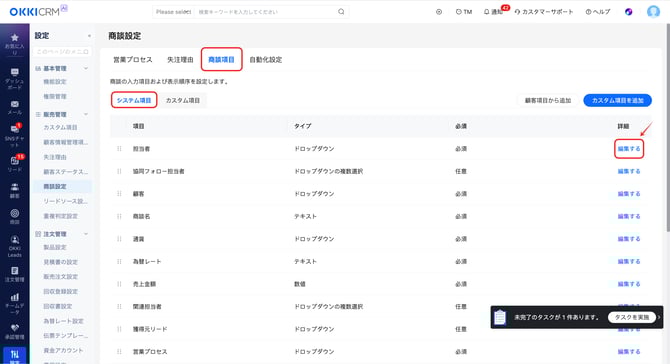The height and width of the screenshot is (364, 670).
Task: Expand the task notification arrow
Action: pyautogui.click(x=659, y=317)
